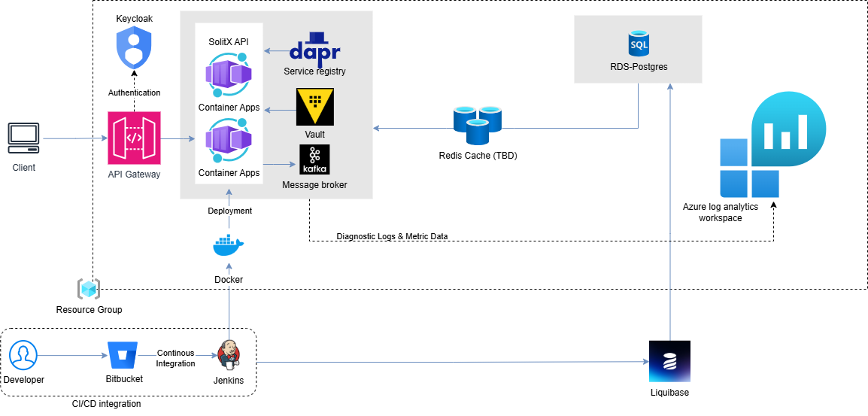Select the 'CI/CD integration' label
The height and width of the screenshot is (416, 868).
(106, 404)
